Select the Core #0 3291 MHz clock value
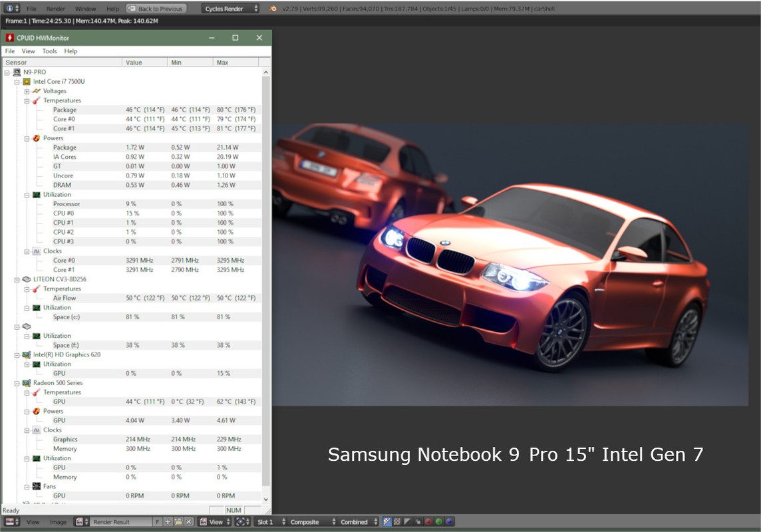This screenshot has width=761, height=532. point(139,261)
